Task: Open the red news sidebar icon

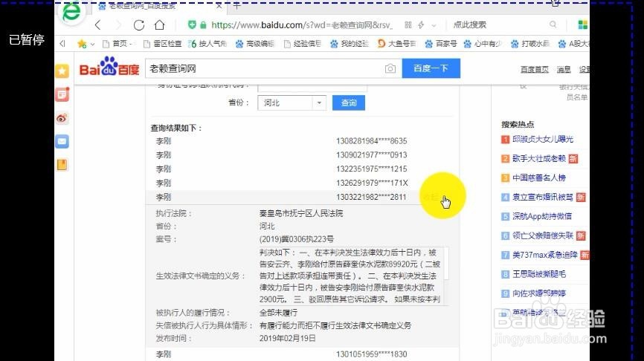Action: click(x=62, y=95)
